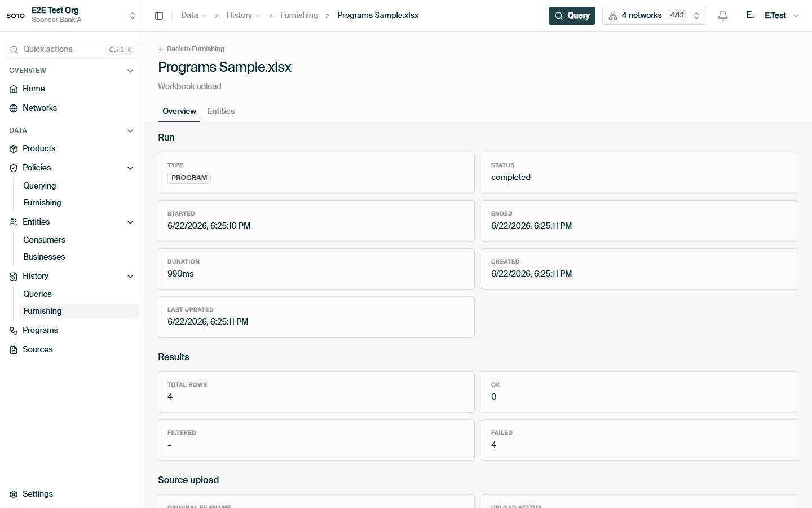Click the back arrow beside Back to Furnishing

click(x=161, y=49)
